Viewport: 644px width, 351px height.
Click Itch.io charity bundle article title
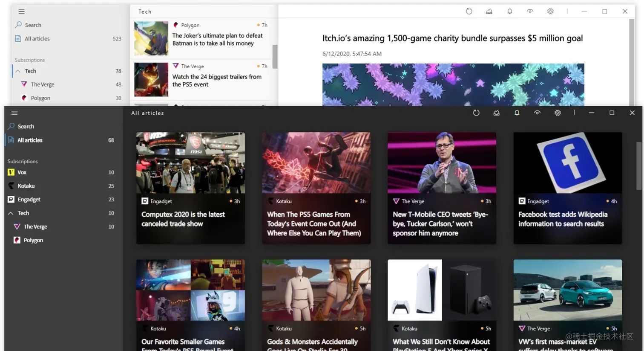452,38
